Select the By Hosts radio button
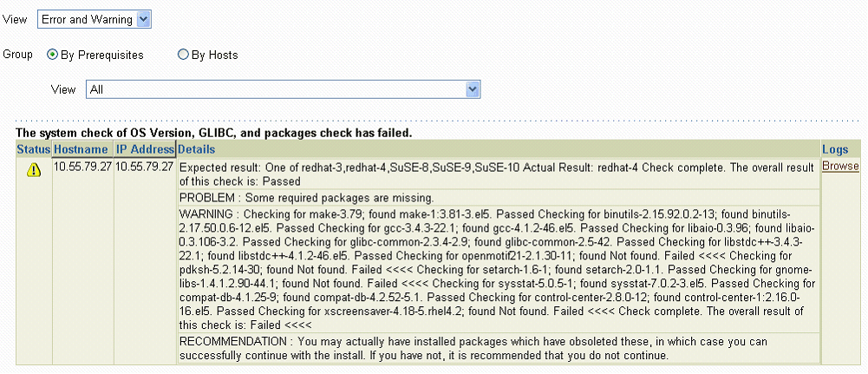The image size is (868, 374). 183,55
